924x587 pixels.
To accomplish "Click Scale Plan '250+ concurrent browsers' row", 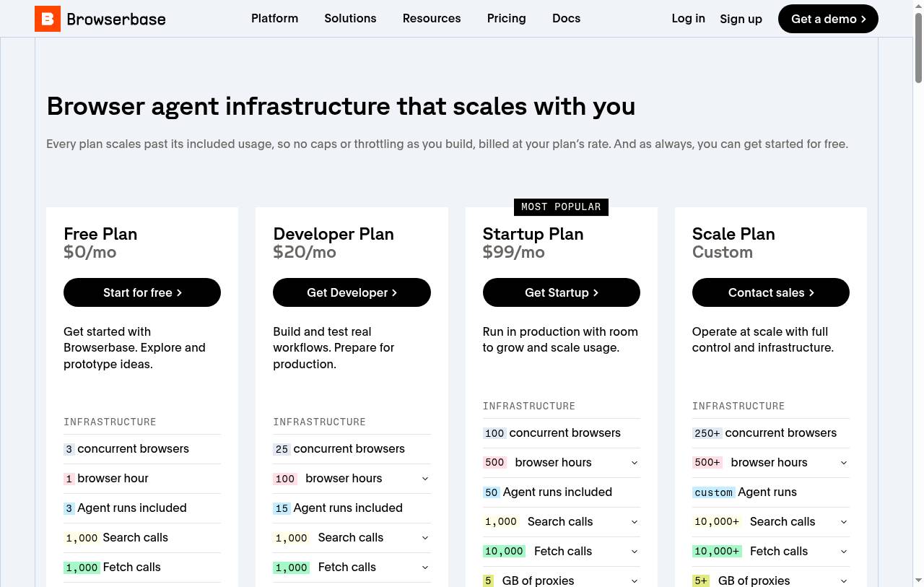I will 770,433.
